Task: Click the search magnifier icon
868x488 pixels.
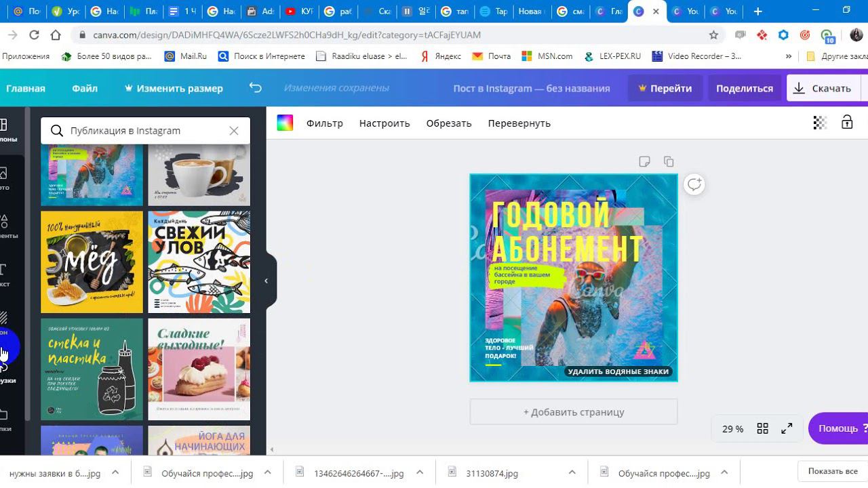Action: pos(57,131)
